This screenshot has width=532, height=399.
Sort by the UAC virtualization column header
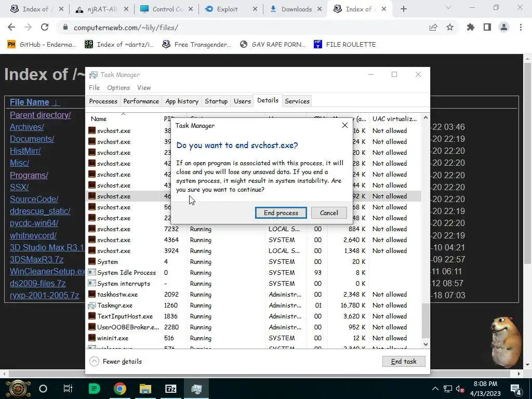point(395,119)
